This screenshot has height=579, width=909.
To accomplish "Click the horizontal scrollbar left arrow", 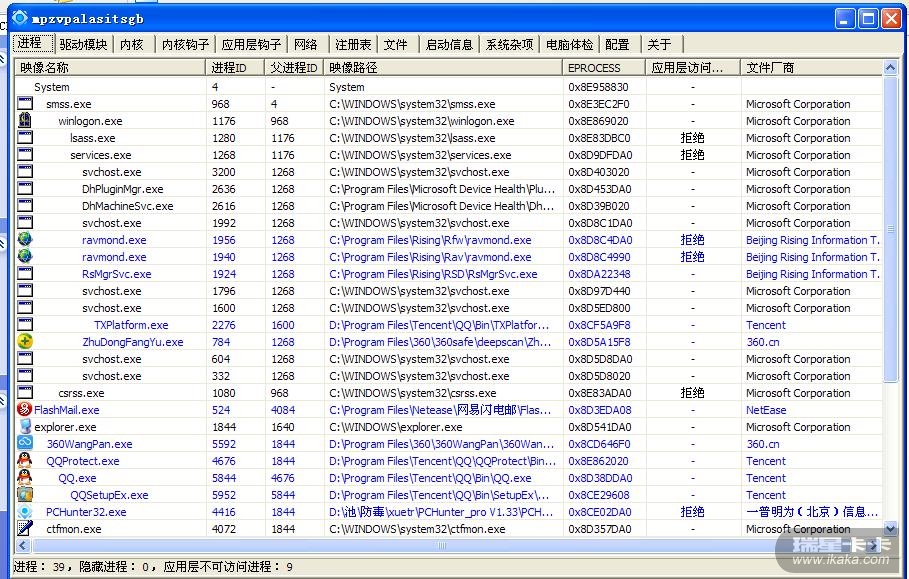I will coord(23,545).
